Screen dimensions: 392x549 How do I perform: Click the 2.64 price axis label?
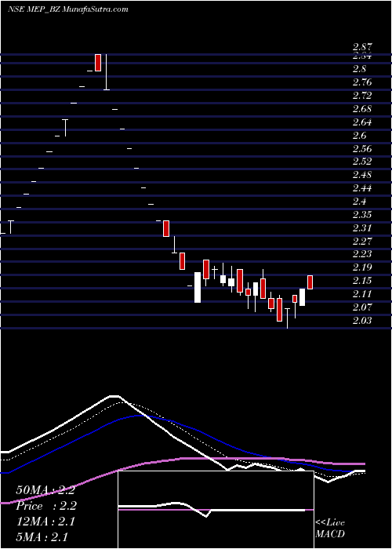pyautogui.click(x=362, y=122)
